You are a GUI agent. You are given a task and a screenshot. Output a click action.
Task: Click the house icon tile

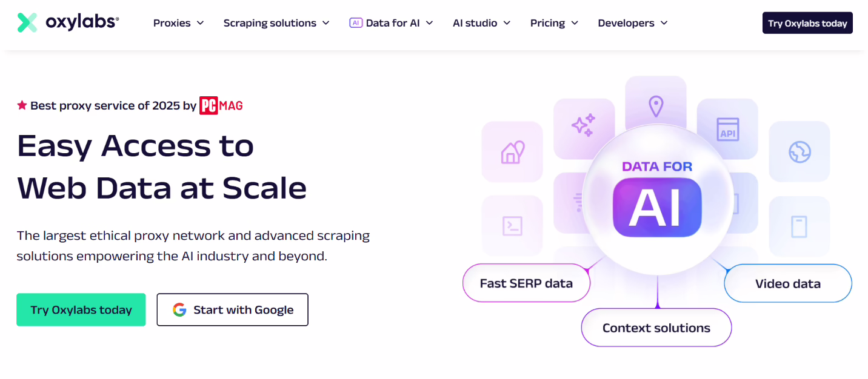[x=512, y=151]
